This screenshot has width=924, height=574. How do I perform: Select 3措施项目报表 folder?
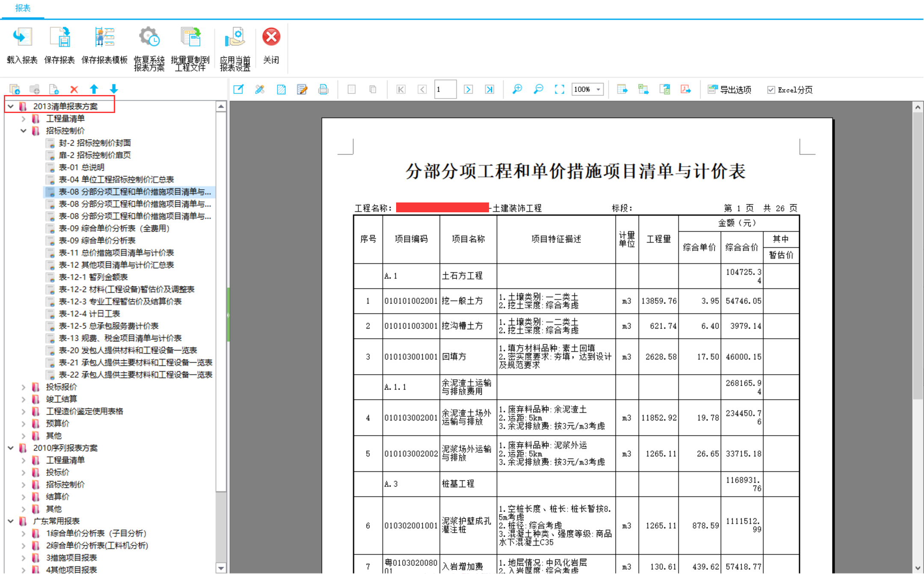point(71,558)
